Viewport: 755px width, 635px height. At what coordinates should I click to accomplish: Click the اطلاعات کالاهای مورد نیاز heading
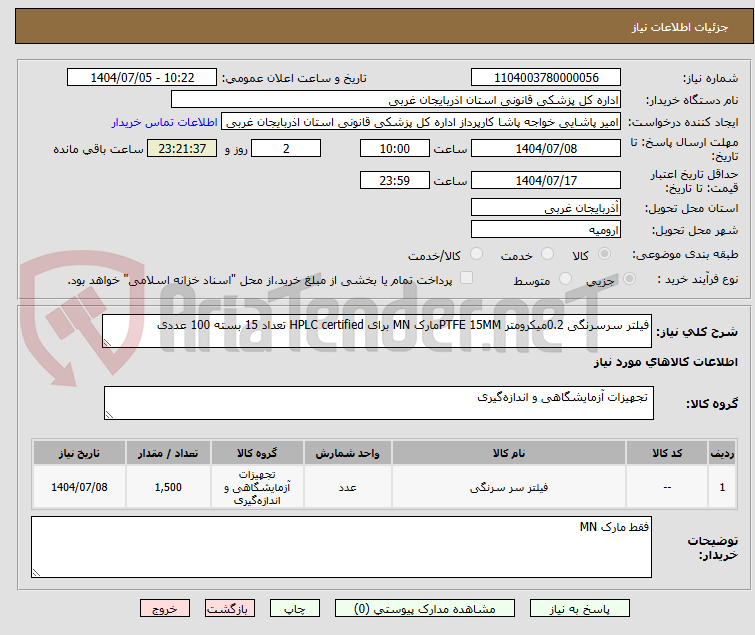pos(665,362)
